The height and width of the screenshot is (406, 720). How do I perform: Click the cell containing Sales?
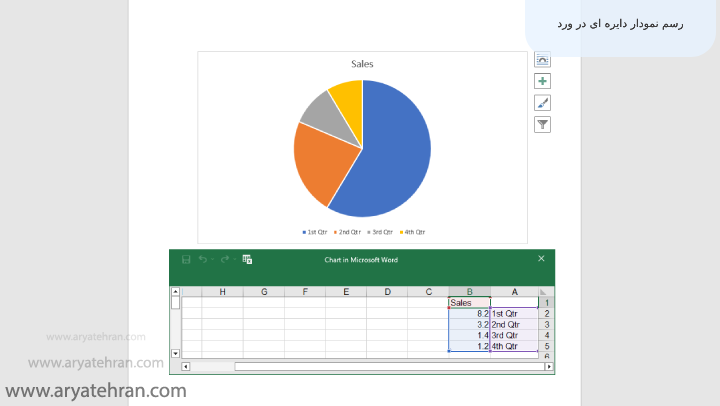[x=469, y=303]
